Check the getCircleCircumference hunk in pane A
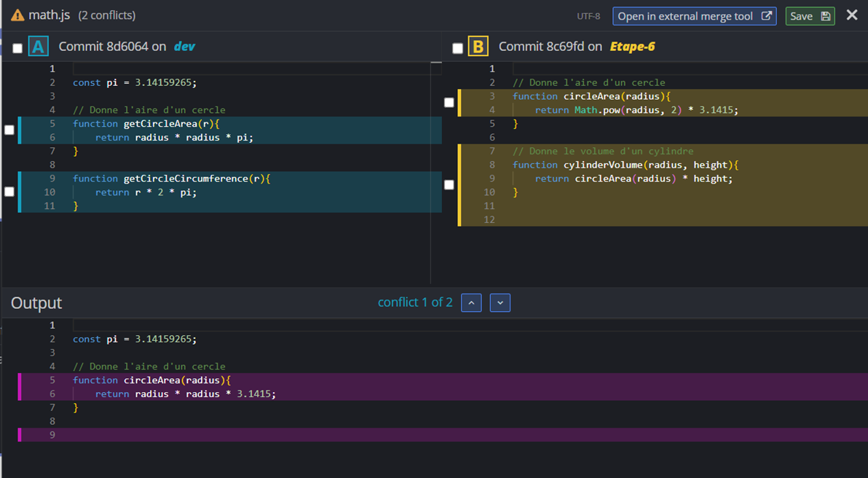 pos(9,192)
